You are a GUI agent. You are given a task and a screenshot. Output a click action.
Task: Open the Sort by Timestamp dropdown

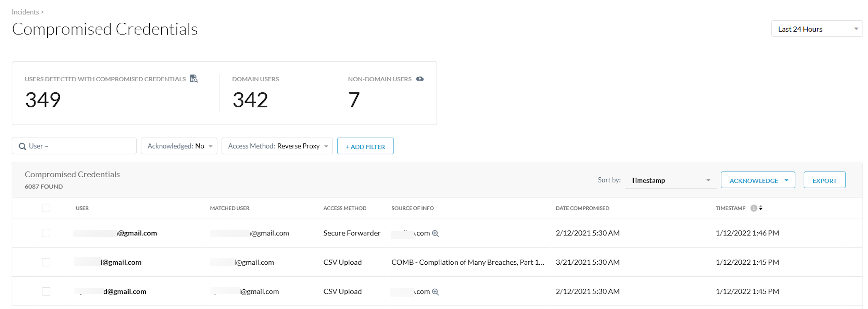pos(671,180)
